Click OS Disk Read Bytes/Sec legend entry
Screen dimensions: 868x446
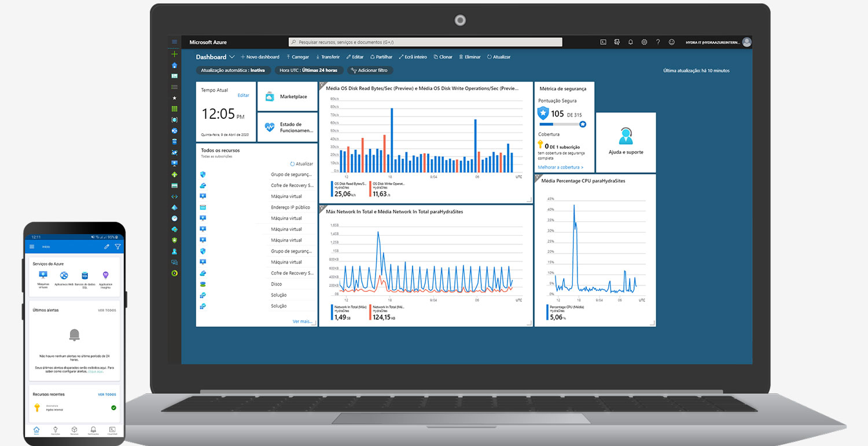pyautogui.click(x=349, y=189)
